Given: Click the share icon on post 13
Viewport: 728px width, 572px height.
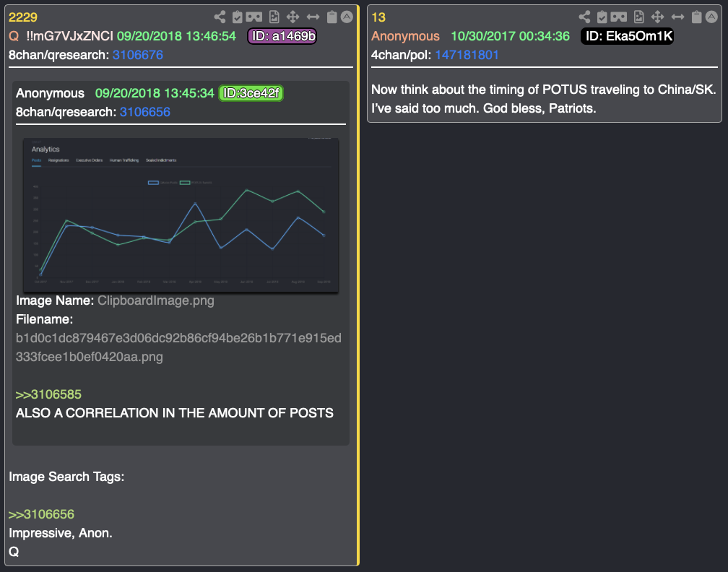Looking at the screenshot, I should coord(584,17).
